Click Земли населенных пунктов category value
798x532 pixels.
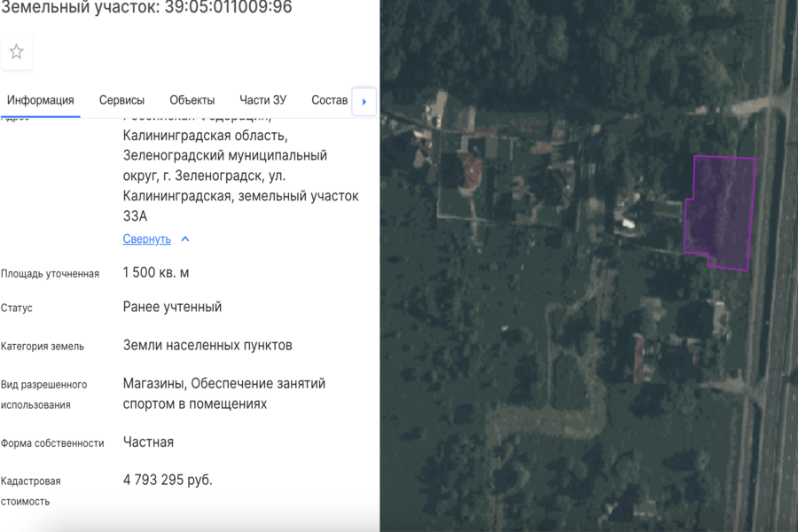tap(207, 345)
